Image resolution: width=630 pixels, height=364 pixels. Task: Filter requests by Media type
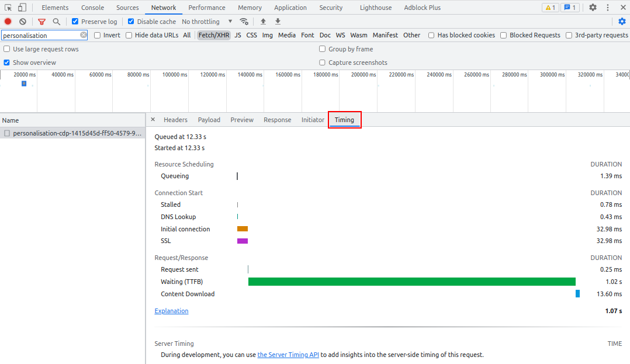click(287, 36)
